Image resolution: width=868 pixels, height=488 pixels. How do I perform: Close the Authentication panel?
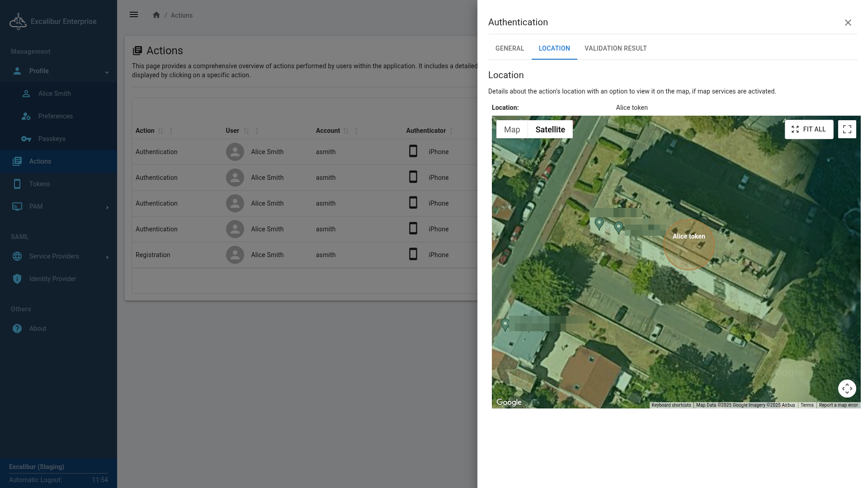click(848, 23)
